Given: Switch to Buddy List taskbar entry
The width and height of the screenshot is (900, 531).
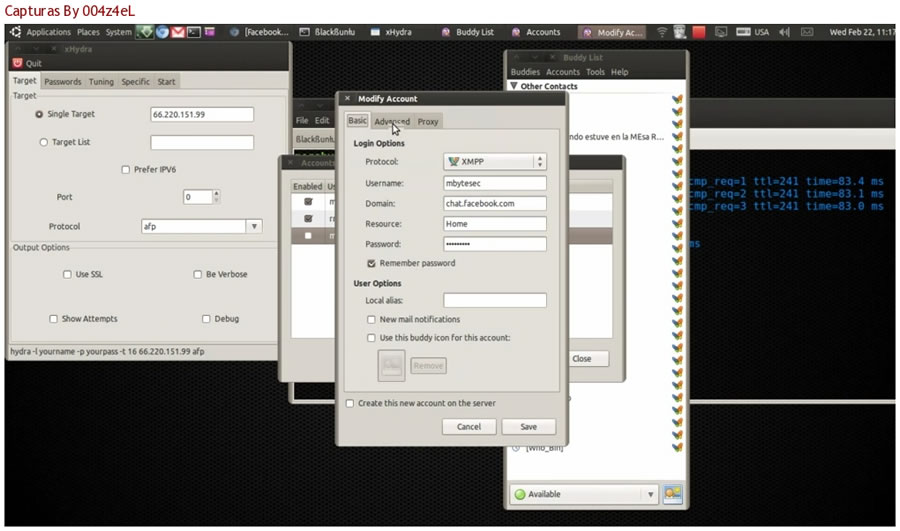Looking at the screenshot, I should (467, 32).
